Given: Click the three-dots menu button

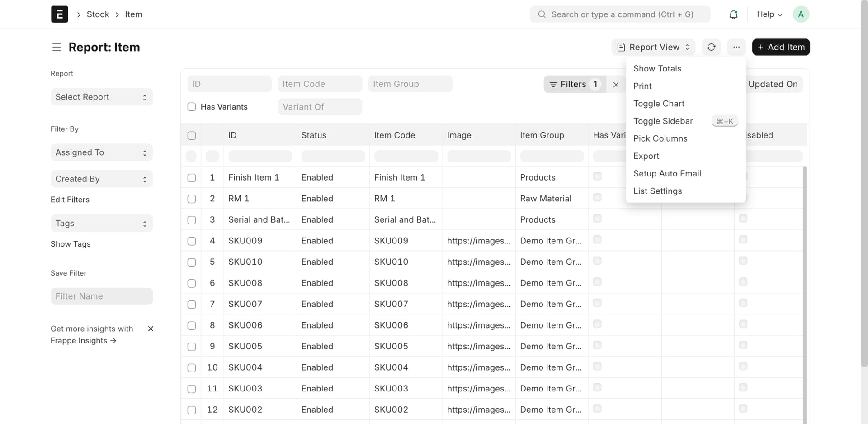Looking at the screenshot, I should 736,47.
